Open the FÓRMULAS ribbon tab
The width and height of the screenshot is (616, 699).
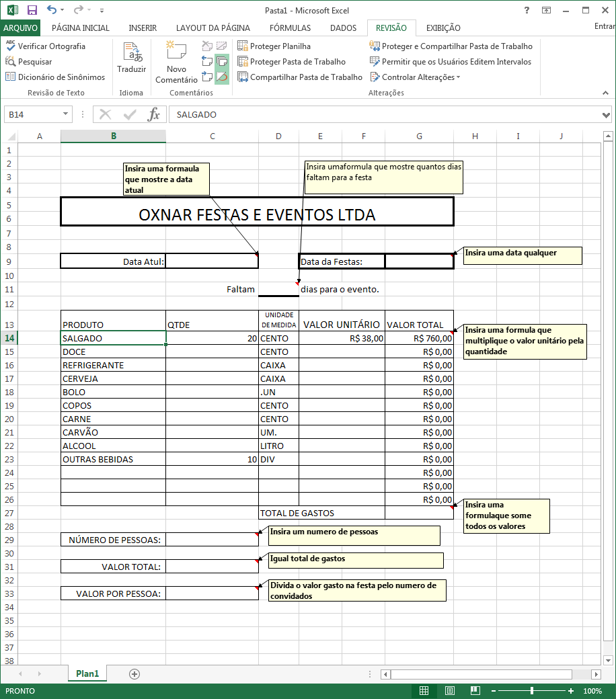pos(290,28)
